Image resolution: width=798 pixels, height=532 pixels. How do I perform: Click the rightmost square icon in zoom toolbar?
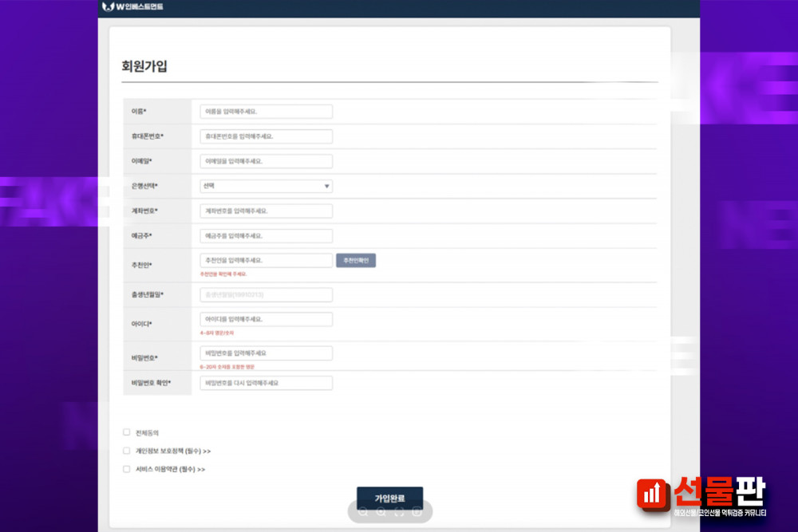(417, 512)
